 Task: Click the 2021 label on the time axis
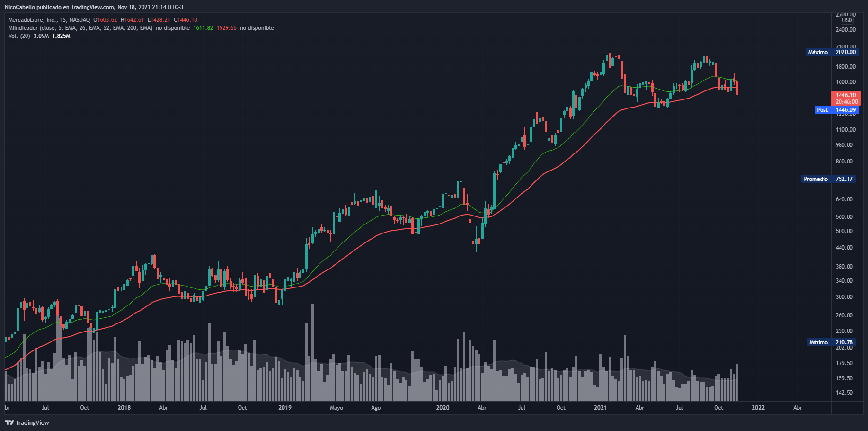[x=600, y=408]
